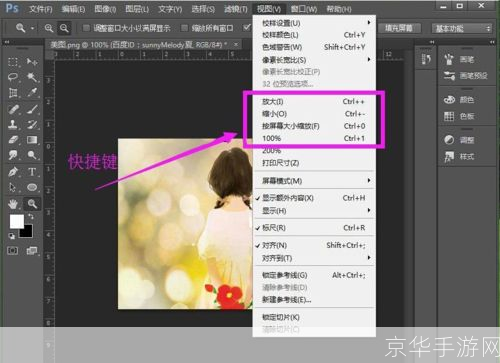Expand the 对齐到(T) submenu
The width and height of the screenshot is (500, 363).
[314, 258]
